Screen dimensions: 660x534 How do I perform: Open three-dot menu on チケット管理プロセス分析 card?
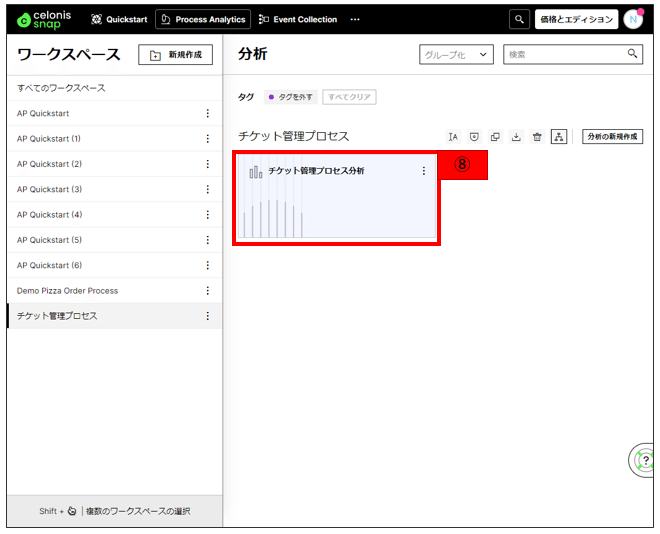click(x=424, y=171)
